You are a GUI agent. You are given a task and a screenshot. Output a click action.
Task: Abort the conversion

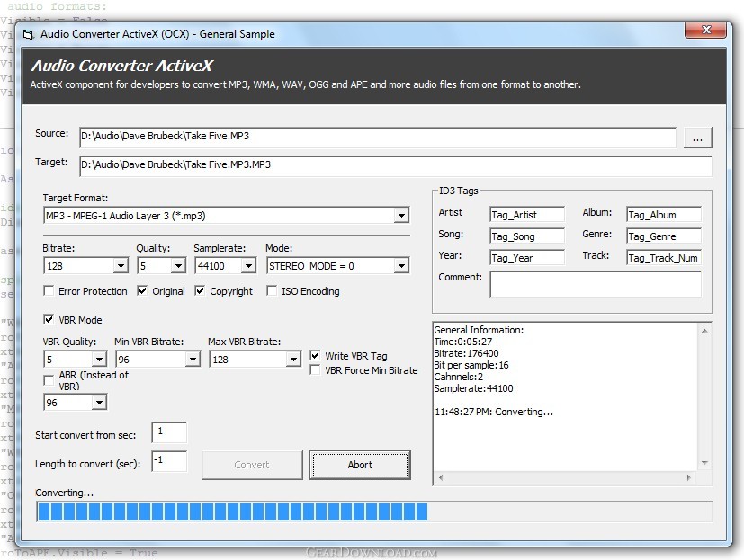coord(360,465)
